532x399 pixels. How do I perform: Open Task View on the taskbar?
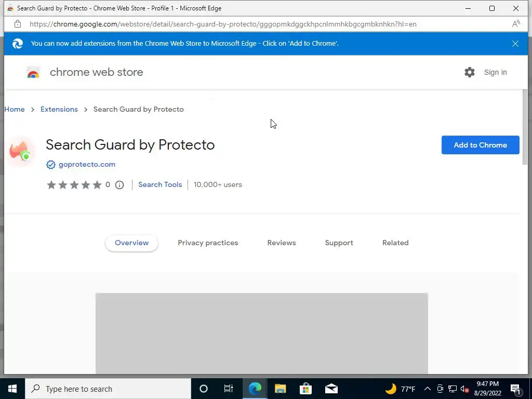[229, 389]
